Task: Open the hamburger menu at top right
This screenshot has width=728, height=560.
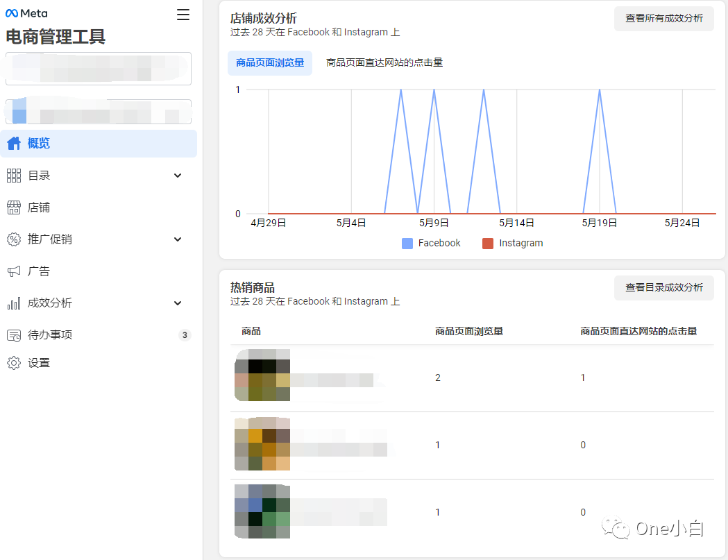Action: pyautogui.click(x=183, y=14)
